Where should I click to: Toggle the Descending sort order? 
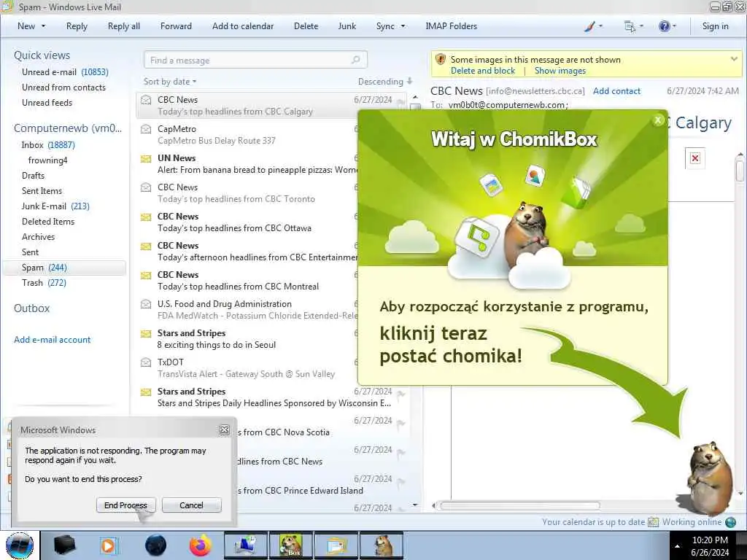click(385, 82)
